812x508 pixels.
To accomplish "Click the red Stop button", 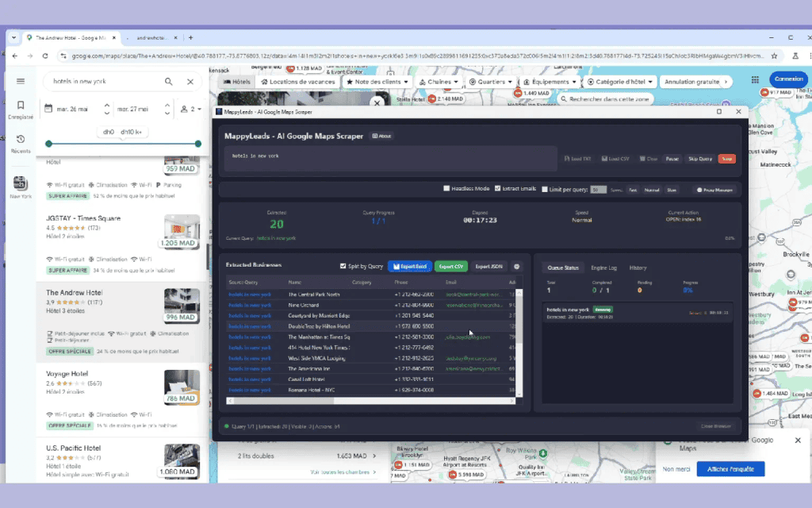I will pyautogui.click(x=727, y=159).
